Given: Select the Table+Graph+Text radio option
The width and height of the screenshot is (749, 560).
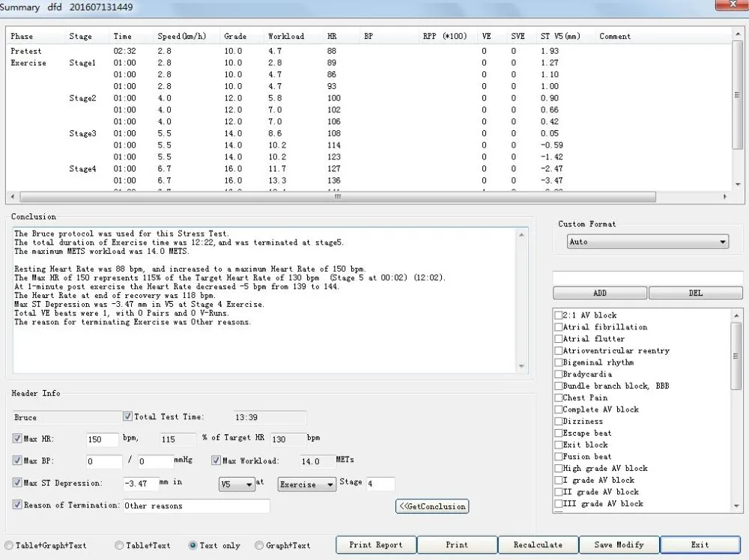Looking at the screenshot, I should (9, 546).
